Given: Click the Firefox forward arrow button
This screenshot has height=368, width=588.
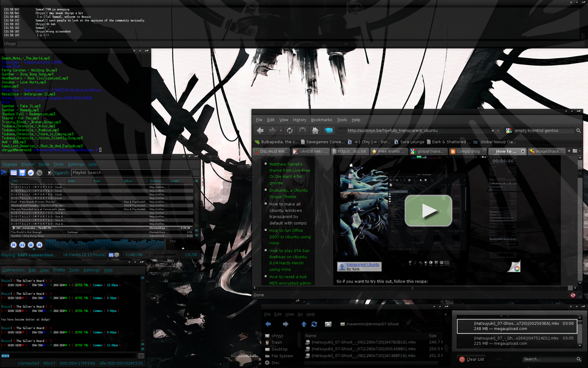Looking at the screenshot, I should 272,130.
